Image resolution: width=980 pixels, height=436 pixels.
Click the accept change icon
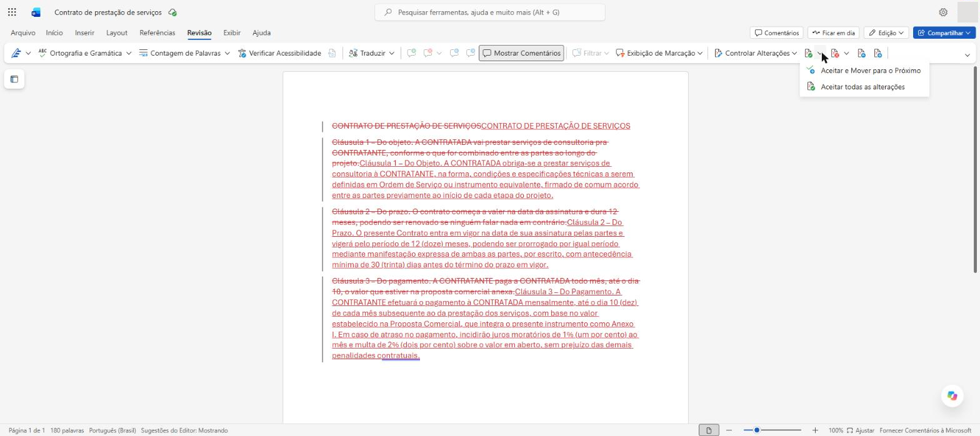(809, 53)
